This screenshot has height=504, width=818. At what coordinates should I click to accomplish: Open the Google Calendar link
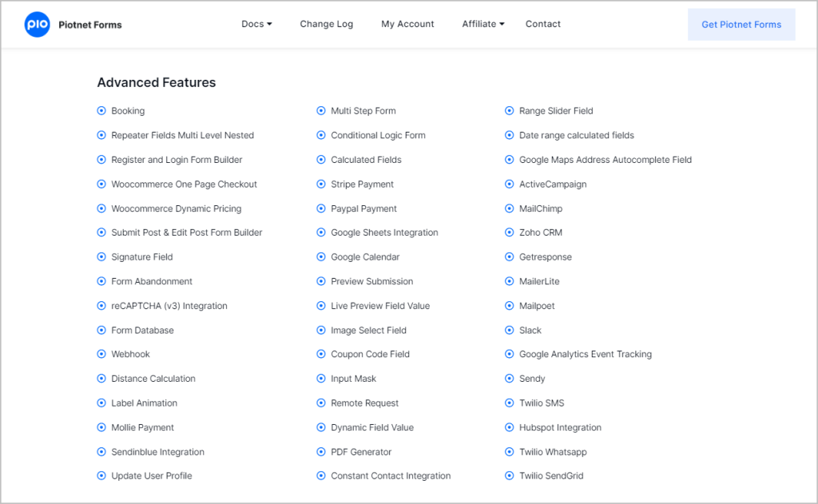tap(365, 256)
